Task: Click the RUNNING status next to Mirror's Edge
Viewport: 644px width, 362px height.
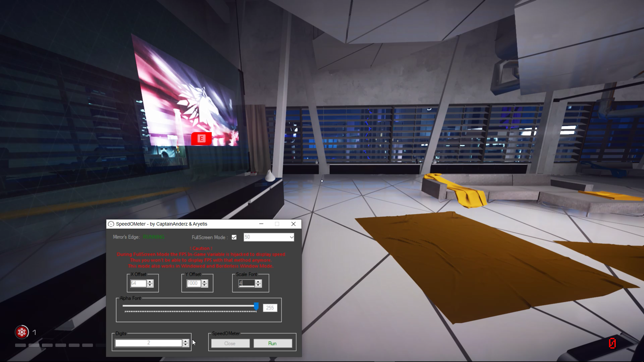Action: pyautogui.click(x=154, y=237)
